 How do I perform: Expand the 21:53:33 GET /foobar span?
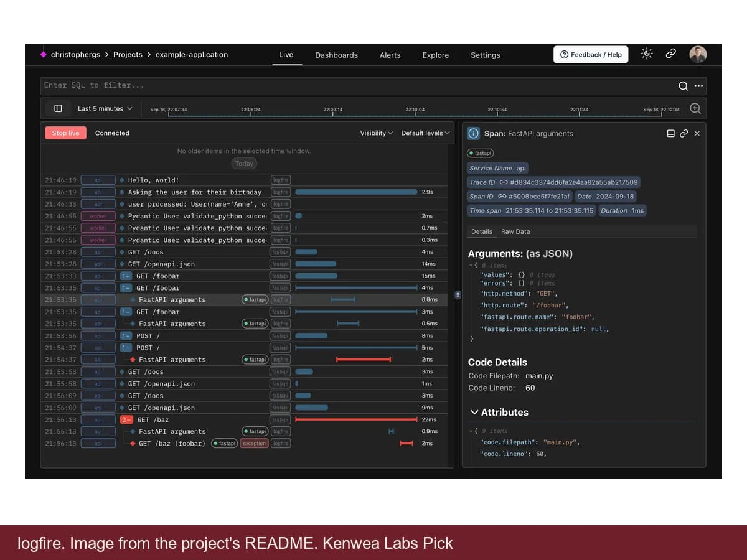coord(126,276)
